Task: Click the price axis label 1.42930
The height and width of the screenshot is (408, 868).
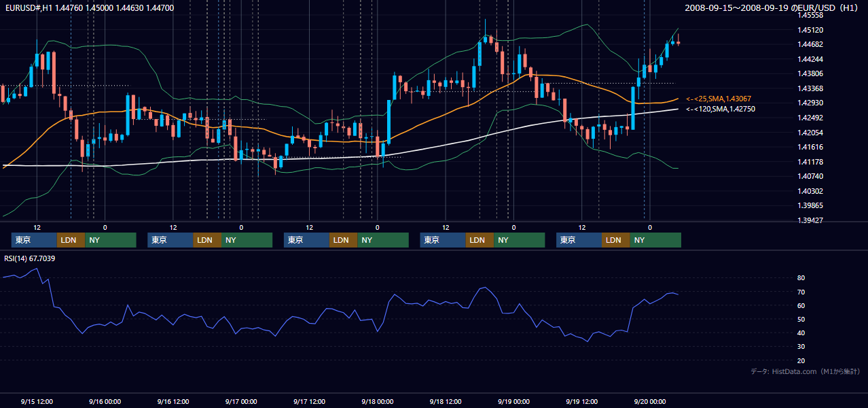Action: (x=810, y=103)
